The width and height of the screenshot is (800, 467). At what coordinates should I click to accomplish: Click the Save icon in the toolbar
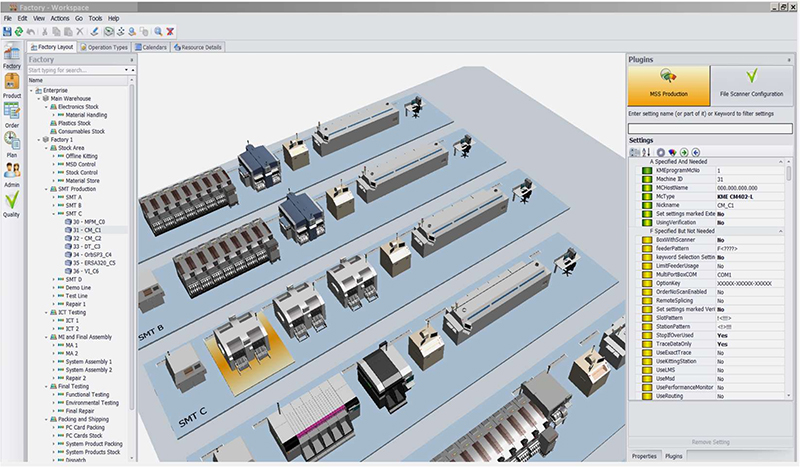[8, 32]
